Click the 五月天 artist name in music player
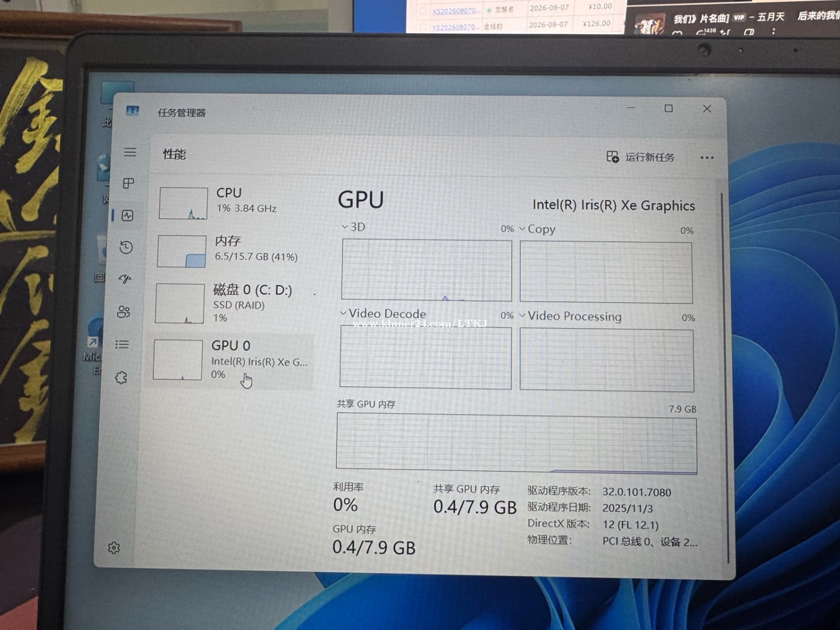The height and width of the screenshot is (630, 840). (771, 17)
